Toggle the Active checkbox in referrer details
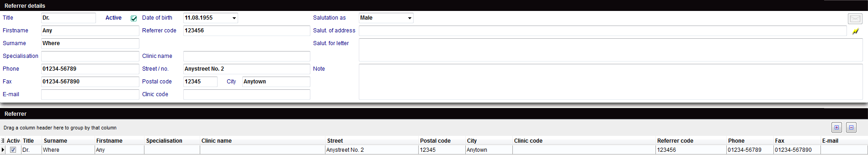Screen dimensions: 868x165 pos(134,18)
